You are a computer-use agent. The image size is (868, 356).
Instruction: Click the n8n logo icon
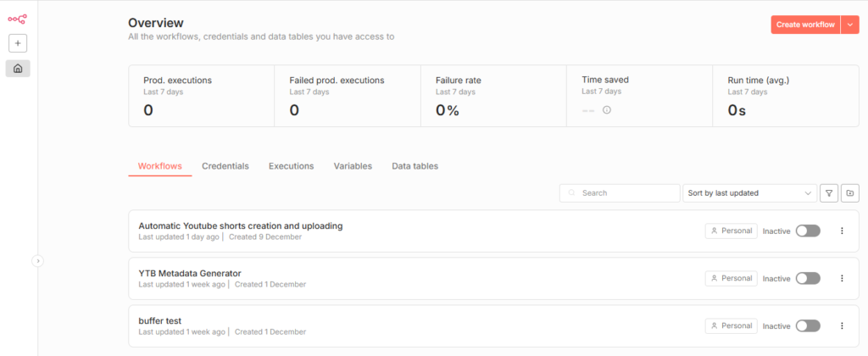pos(17,19)
